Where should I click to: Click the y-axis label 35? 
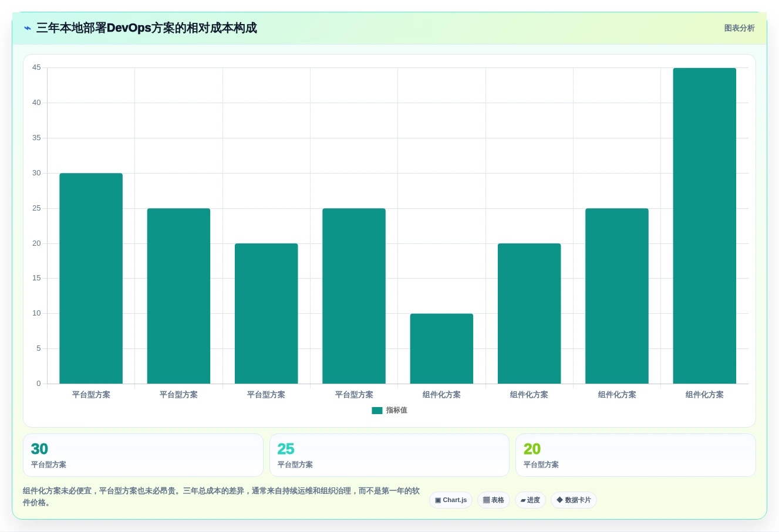click(36, 138)
